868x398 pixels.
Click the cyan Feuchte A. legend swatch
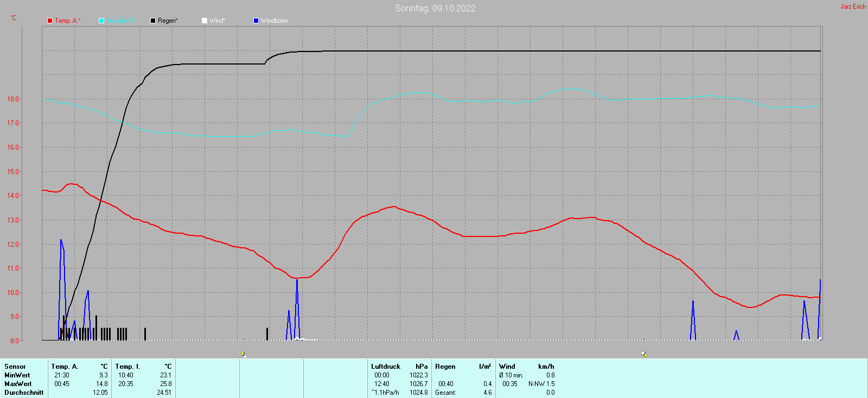pyautogui.click(x=101, y=21)
